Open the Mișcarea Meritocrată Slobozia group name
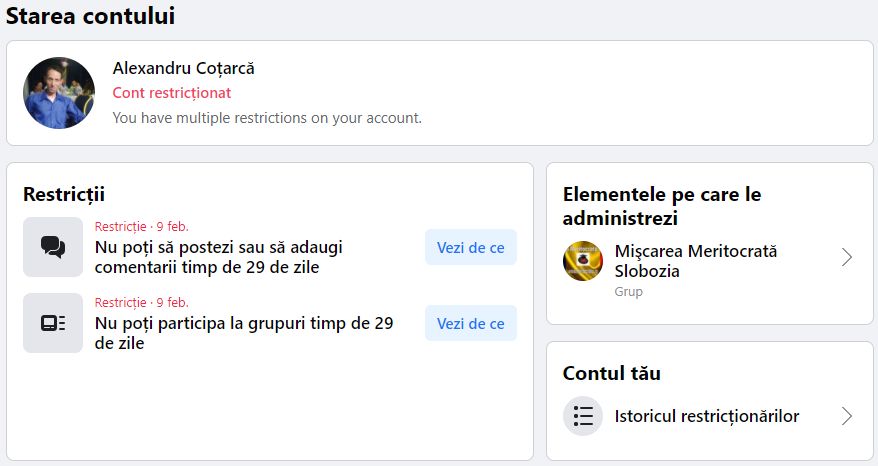Viewport: 878px width, 466px height. 696,261
